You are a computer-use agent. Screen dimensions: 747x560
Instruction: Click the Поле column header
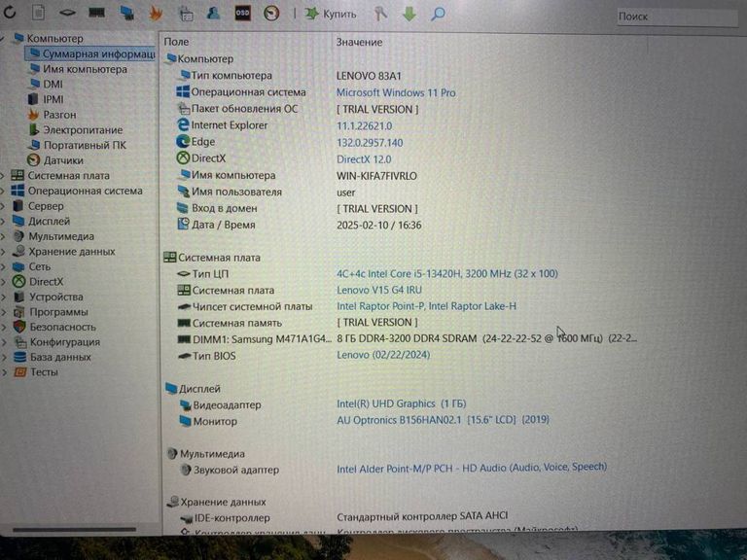click(x=176, y=42)
